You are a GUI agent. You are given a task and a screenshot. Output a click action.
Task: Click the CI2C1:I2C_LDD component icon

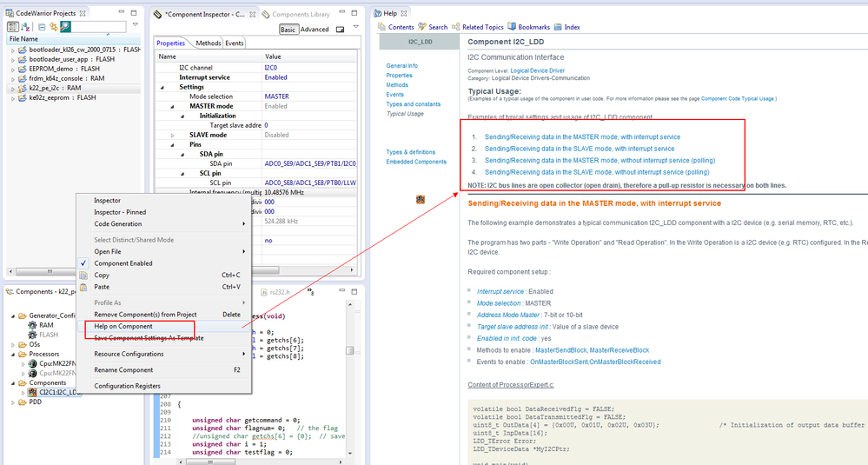click(33, 393)
